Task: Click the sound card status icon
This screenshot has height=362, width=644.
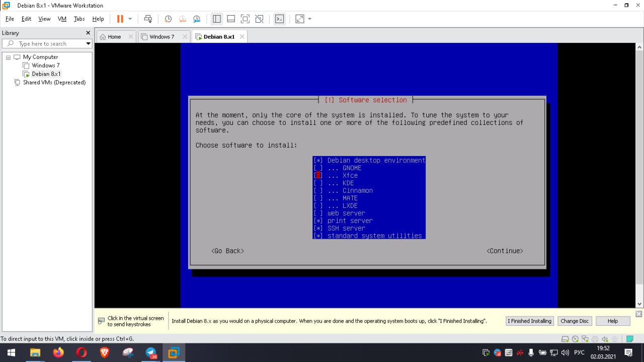Action: [604, 339]
